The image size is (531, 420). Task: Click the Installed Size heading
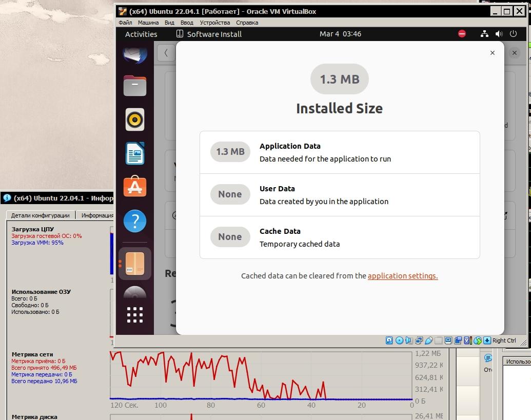point(340,108)
